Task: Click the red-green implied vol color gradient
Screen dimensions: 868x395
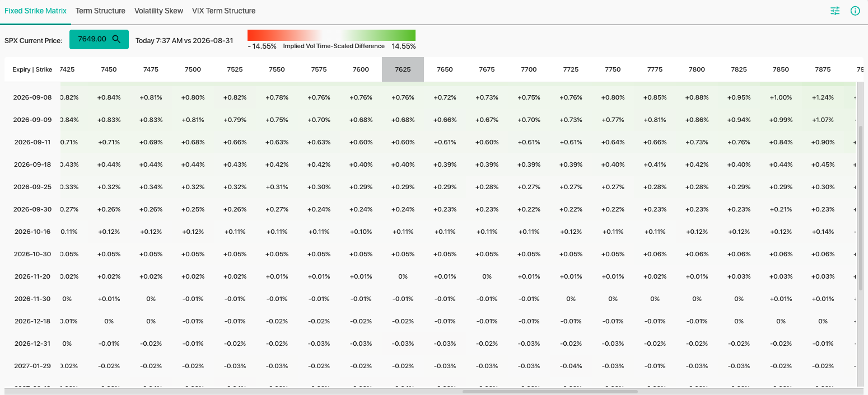Action: (332, 35)
